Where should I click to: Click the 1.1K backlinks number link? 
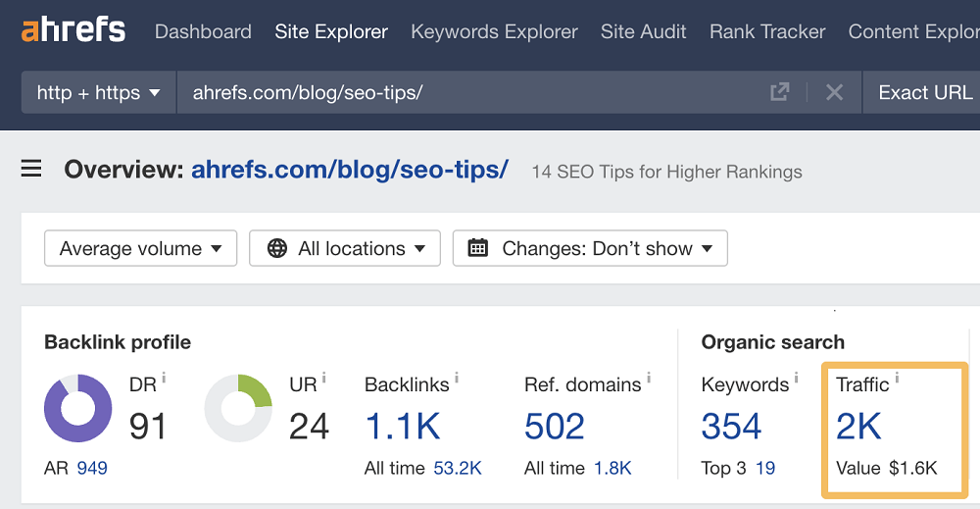[x=402, y=426]
